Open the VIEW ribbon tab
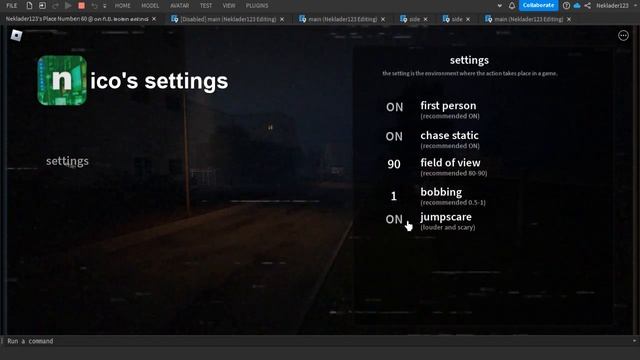 [x=229, y=6]
